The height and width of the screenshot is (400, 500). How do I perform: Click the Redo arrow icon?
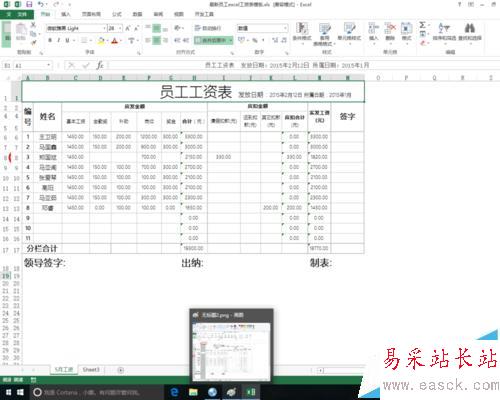point(56,4)
